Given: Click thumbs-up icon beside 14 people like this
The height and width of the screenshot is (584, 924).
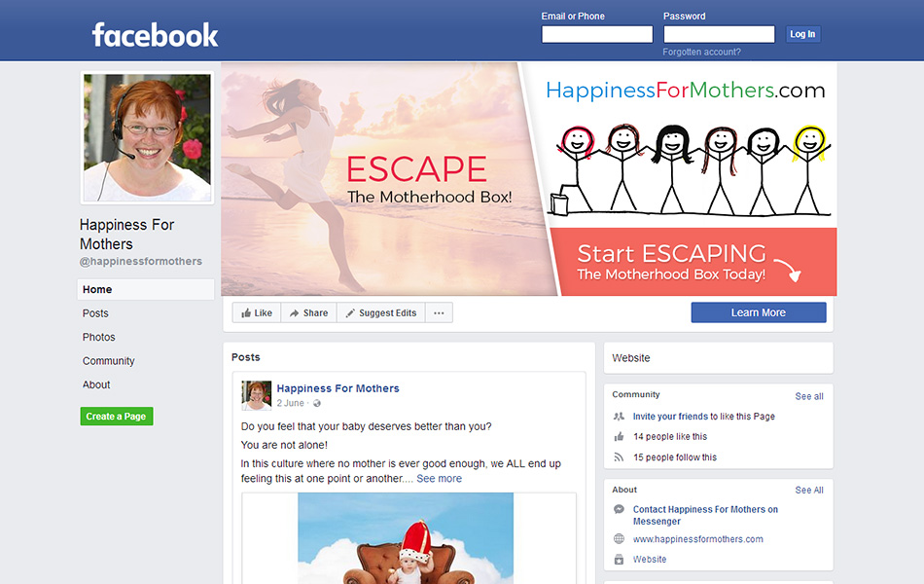Looking at the screenshot, I should point(619,436).
